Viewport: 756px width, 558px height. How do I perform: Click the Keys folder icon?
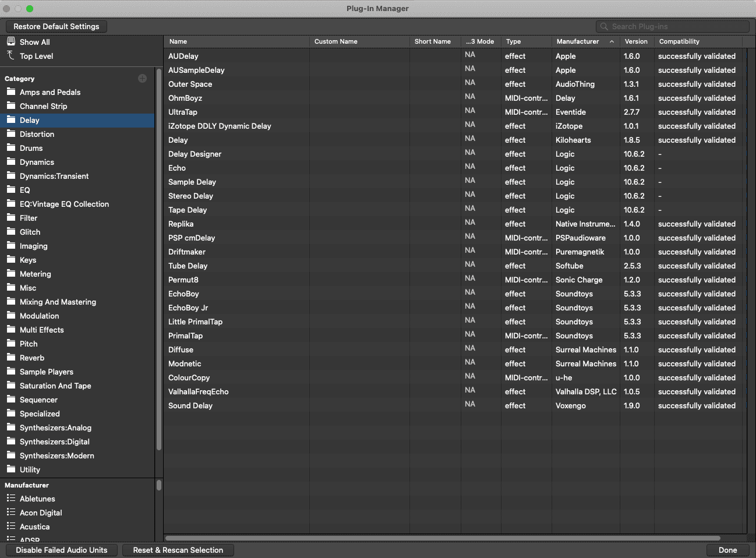click(11, 259)
